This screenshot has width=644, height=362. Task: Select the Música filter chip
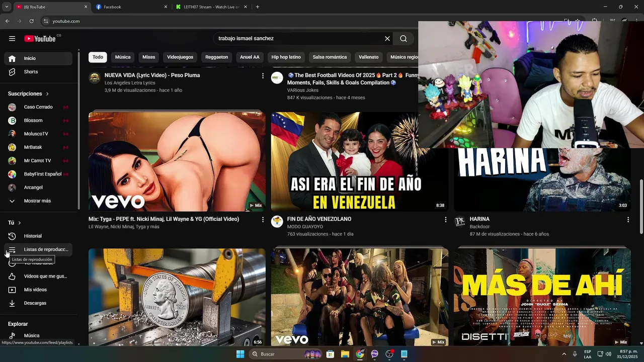123,57
